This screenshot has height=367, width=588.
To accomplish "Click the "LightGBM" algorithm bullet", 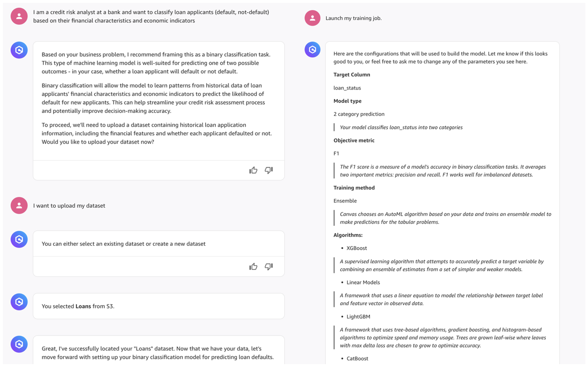I will point(358,317).
